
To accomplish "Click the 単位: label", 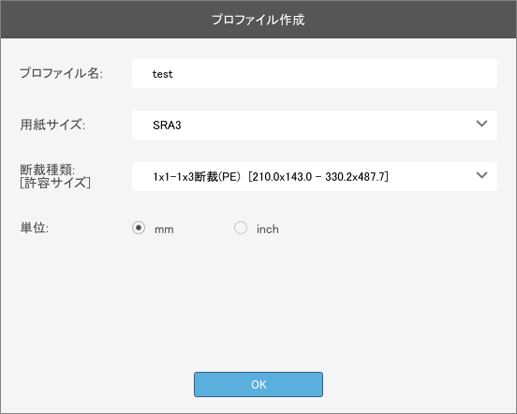I will point(34,228).
